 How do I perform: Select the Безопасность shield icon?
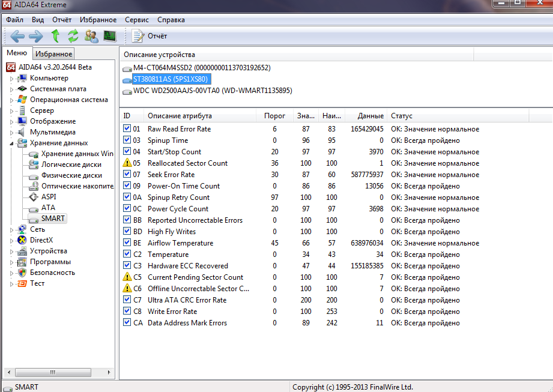22,273
